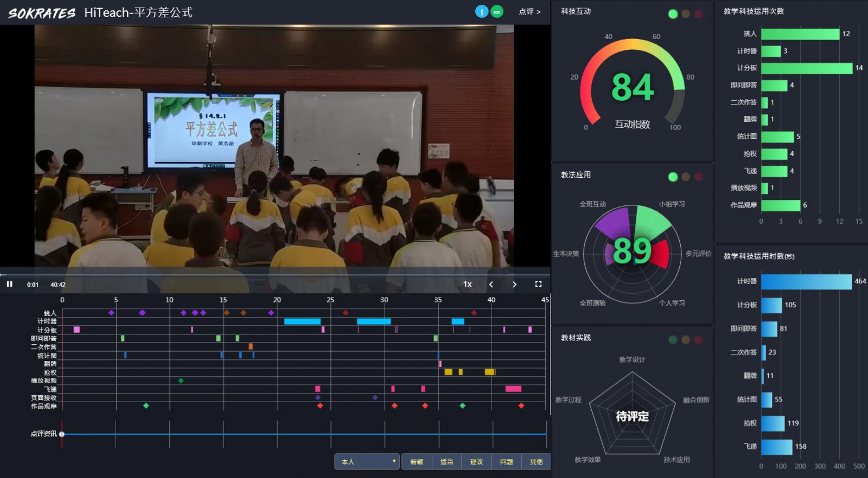The height and width of the screenshot is (478, 868).
Task: Go to next video segment arrow
Action: (x=514, y=284)
